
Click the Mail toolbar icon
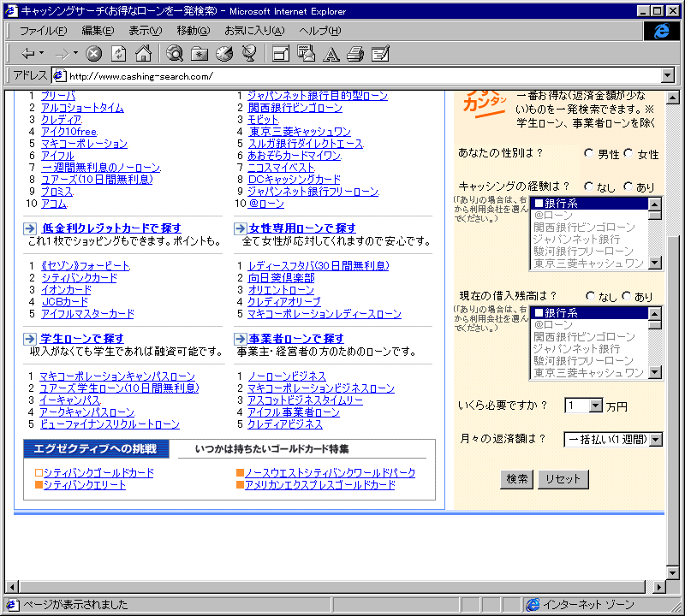(x=306, y=54)
